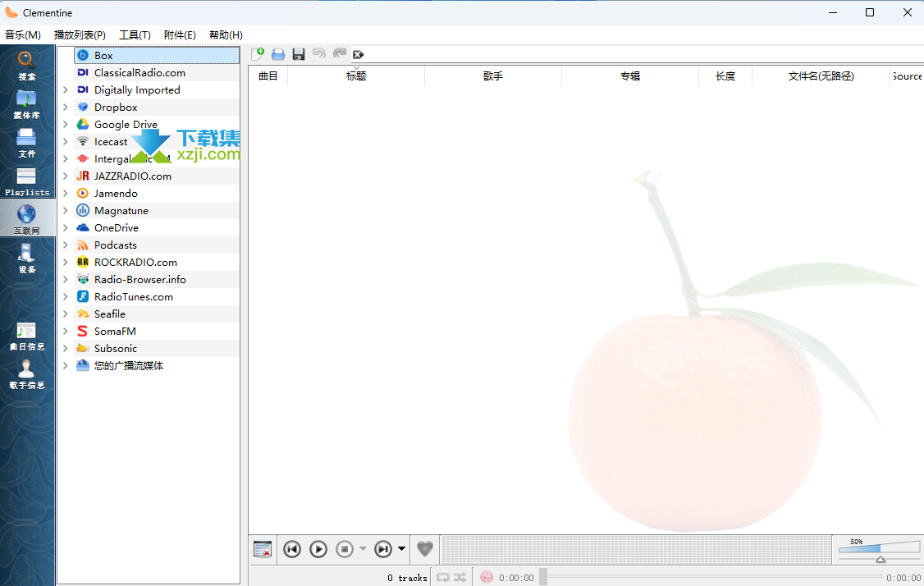This screenshot has width=924, height=586.
Task: Open the 音乐(M) menu
Action: tap(23, 34)
